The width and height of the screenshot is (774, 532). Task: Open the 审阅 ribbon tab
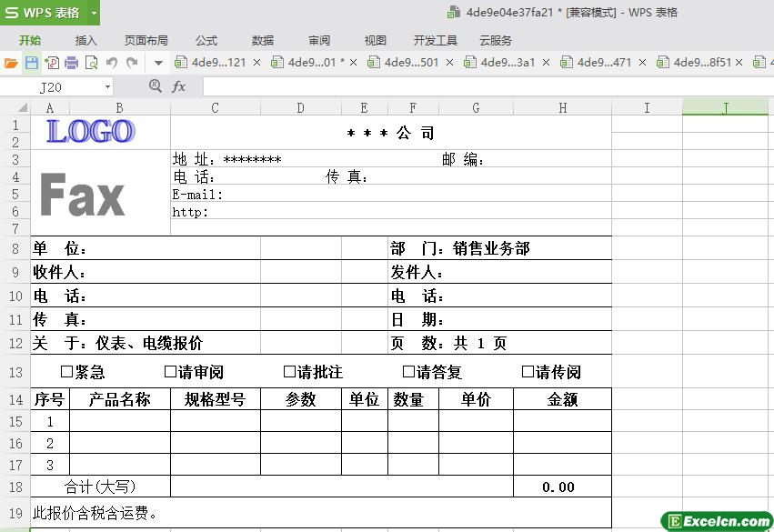click(319, 40)
